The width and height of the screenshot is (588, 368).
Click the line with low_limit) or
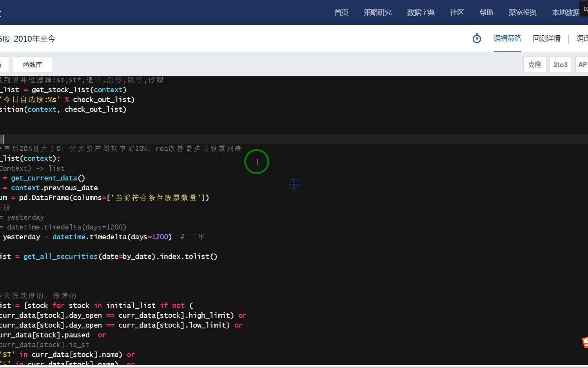click(121, 325)
